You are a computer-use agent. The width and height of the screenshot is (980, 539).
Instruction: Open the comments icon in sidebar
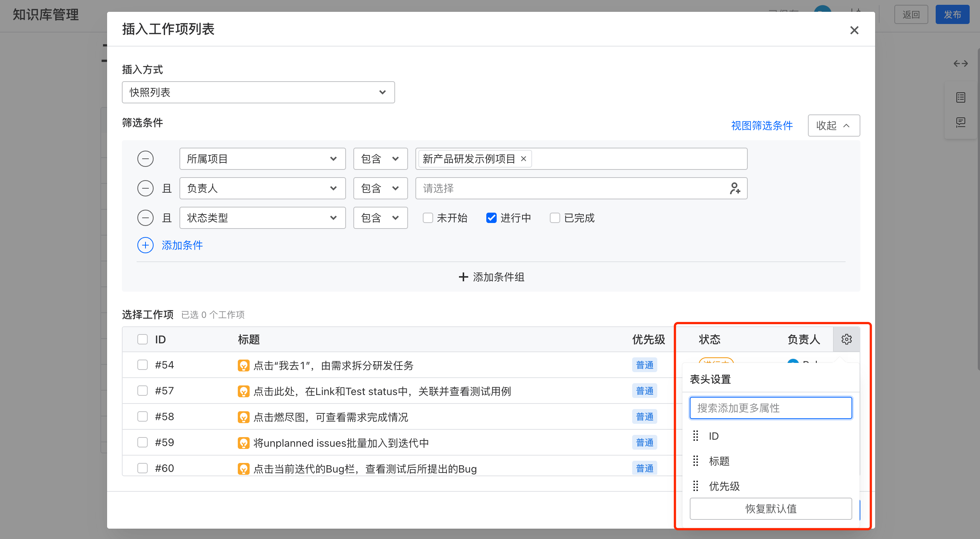960,123
